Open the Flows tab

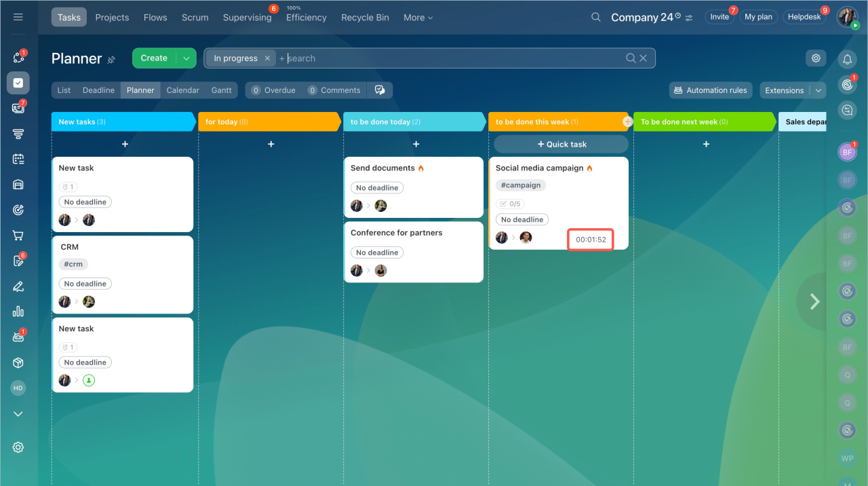[155, 18]
